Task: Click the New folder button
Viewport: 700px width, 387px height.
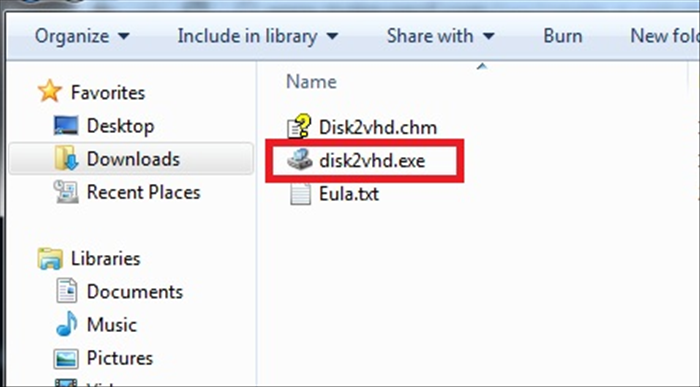Action: pos(665,36)
